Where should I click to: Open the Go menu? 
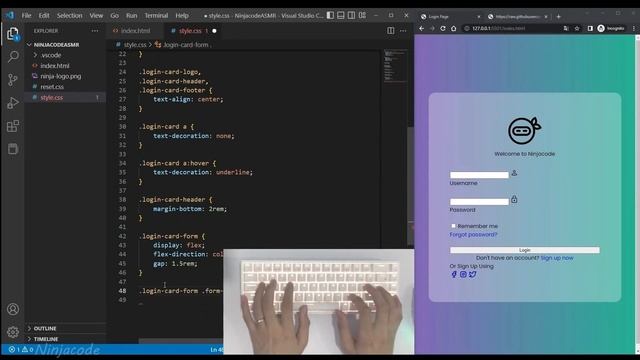click(x=114, y=16)
